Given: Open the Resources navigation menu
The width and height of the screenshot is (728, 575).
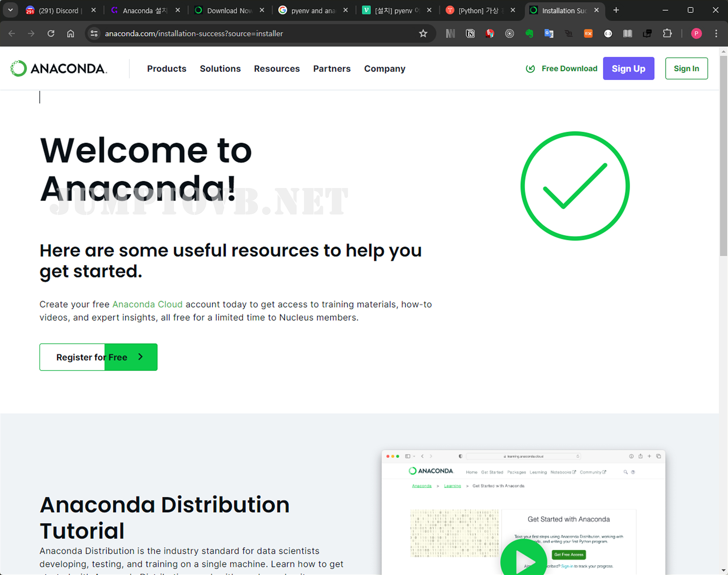Looking at the screenshot, I should click(277, 69).
